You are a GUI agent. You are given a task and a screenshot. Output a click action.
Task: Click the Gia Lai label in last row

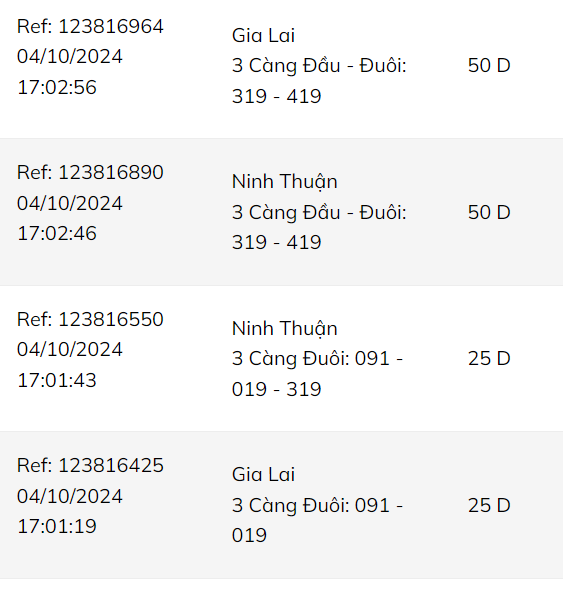coord(263,474)
